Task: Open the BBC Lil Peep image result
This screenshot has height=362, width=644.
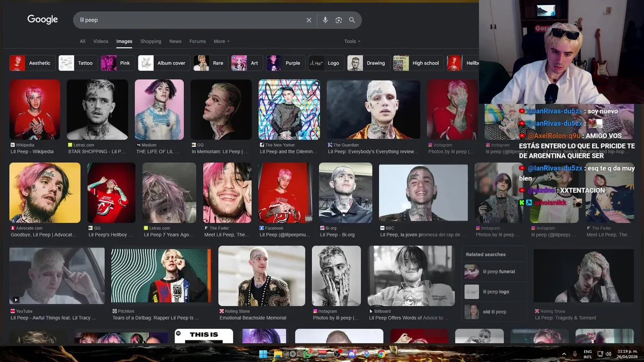Action: (423, 193)
